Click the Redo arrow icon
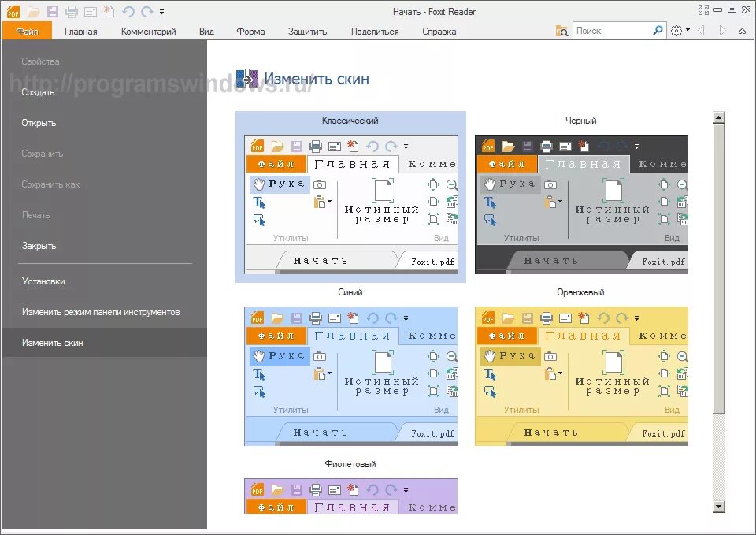Viewport: 756px width, 535px height. point(147,11)
